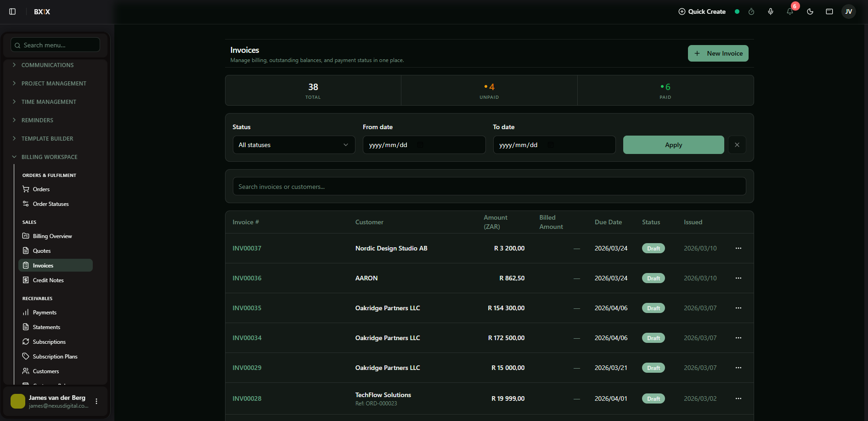
Task: Open invoice INV00036 link
Action: (247, 278)
